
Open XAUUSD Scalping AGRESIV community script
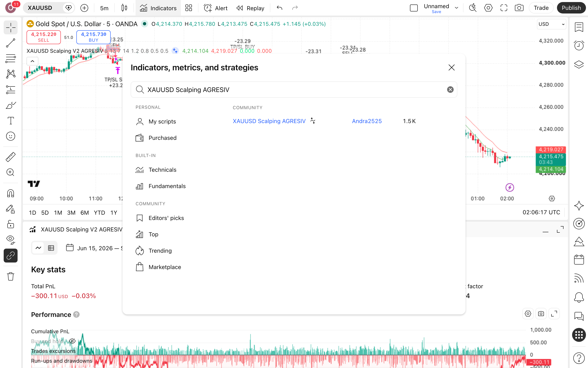269,121
